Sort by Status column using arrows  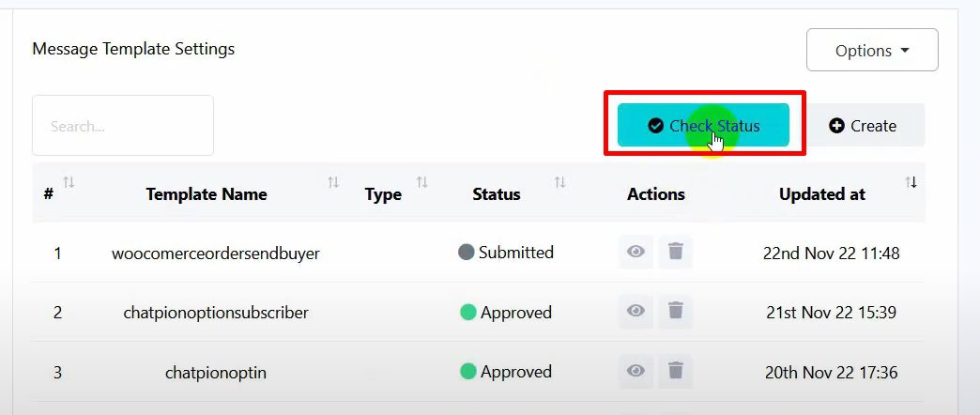tap(560, 182)
